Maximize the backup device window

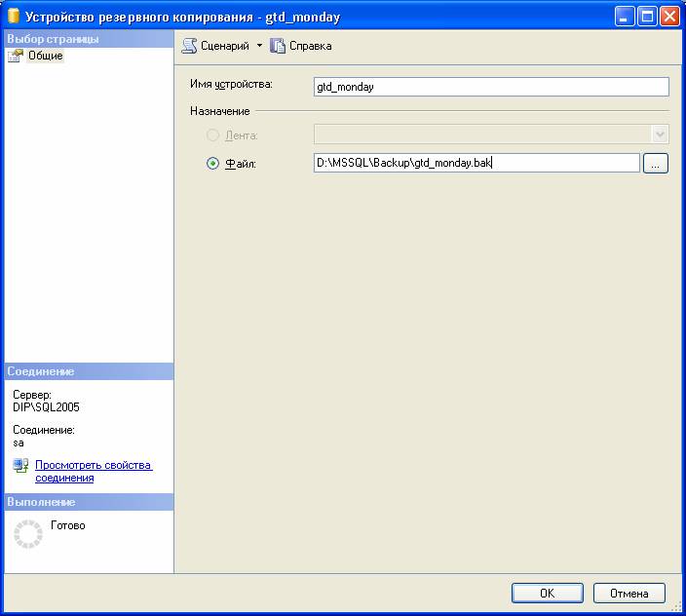[x=647, y=17]
